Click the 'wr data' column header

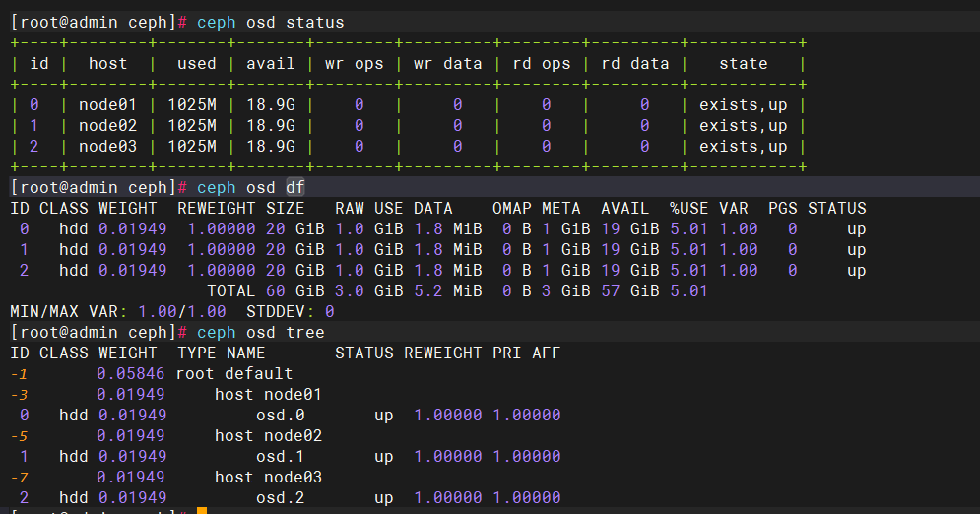(447, 64)
